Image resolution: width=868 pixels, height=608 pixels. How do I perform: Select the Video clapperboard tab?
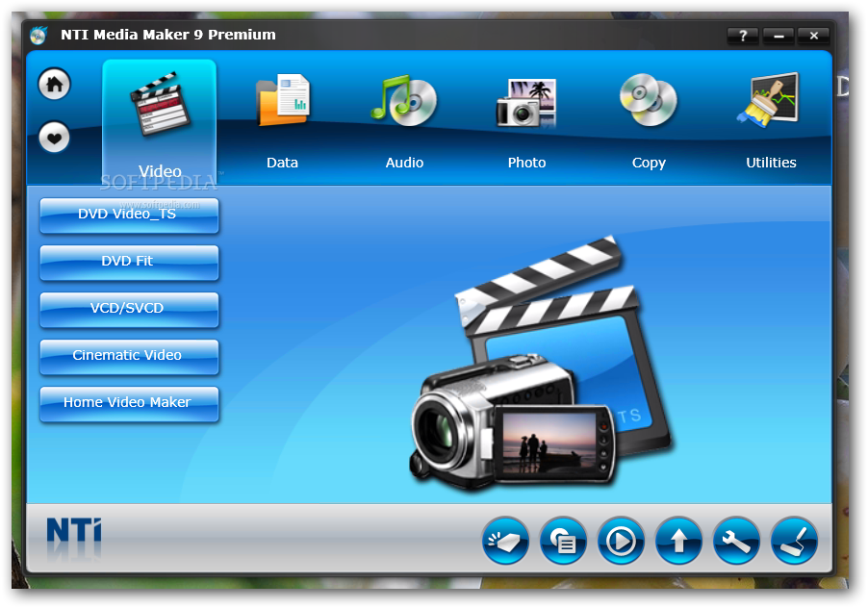coord(160,121)
